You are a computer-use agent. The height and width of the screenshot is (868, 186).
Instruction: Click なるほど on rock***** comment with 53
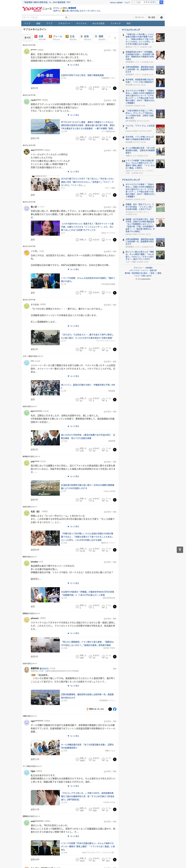[94, 138]
